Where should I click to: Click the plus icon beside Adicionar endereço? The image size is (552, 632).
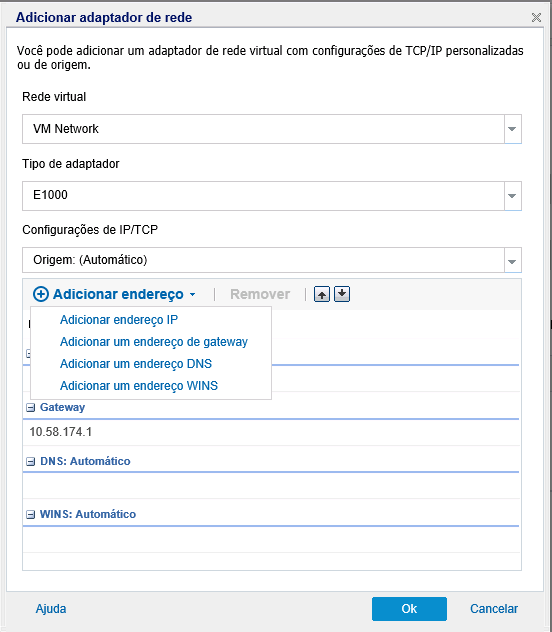(x=41, y=294)
